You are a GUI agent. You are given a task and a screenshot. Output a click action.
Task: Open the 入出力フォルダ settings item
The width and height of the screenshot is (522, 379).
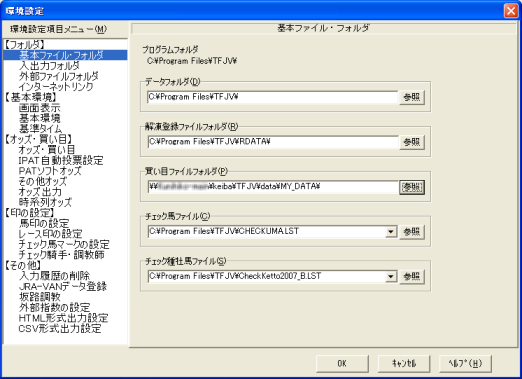click(49, 66)
